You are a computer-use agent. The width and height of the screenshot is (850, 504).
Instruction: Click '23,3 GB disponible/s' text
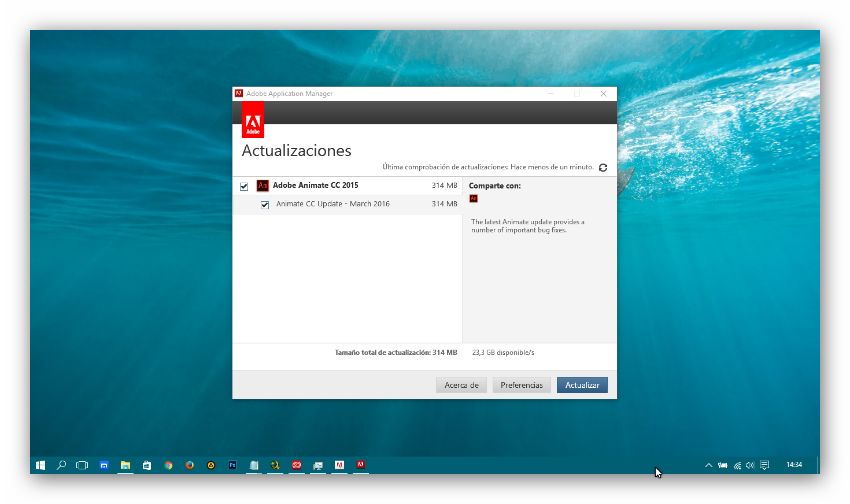click(503, 353)
